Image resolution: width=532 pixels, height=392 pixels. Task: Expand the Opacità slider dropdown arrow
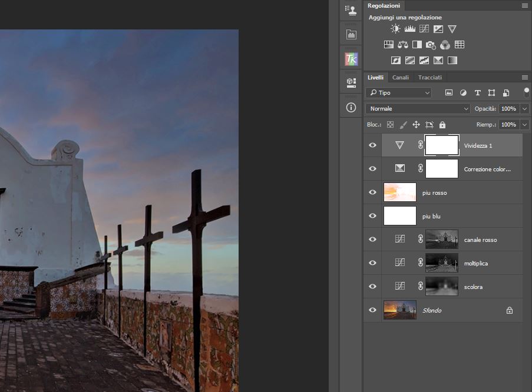[x=524, y=109]
